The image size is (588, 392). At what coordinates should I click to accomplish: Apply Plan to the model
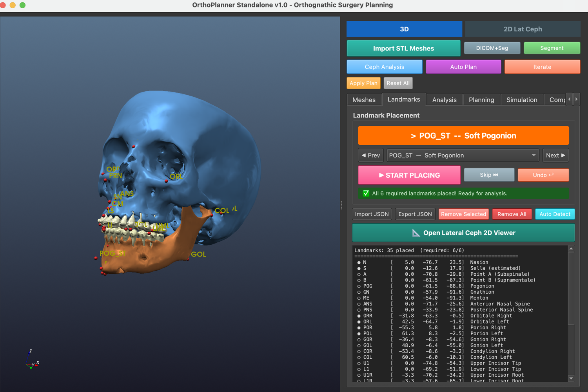tap(363, 83)
